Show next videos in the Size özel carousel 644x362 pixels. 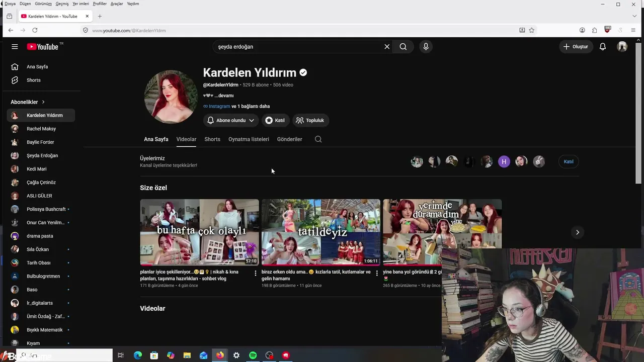(577, 232)
